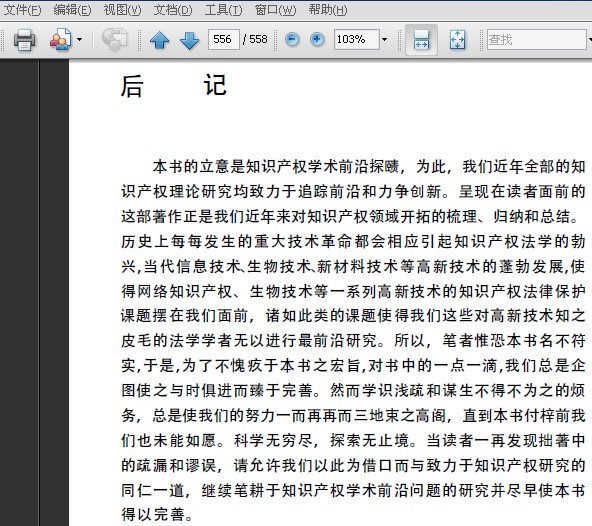
Task: Click the zoom out minus button
Action: [292, 39]
